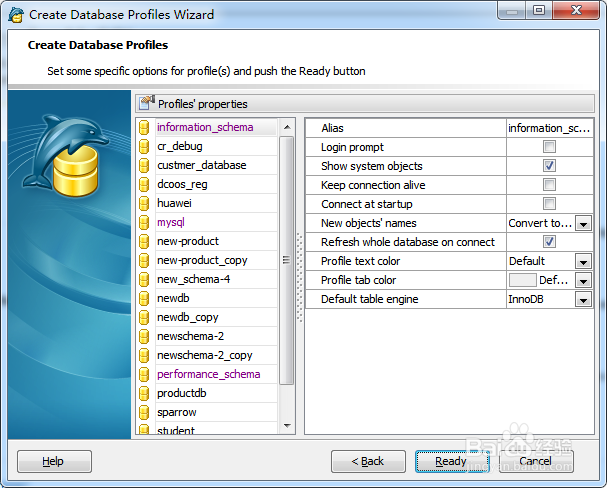This screenshot has height=488, width=607.
Task: Click the Ready button
Action: (452, 461)
